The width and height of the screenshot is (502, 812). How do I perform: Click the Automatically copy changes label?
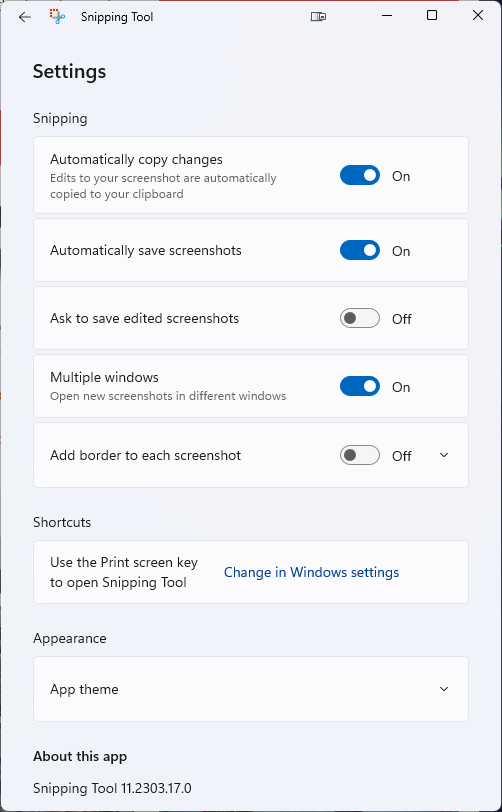tap(136, 160)
